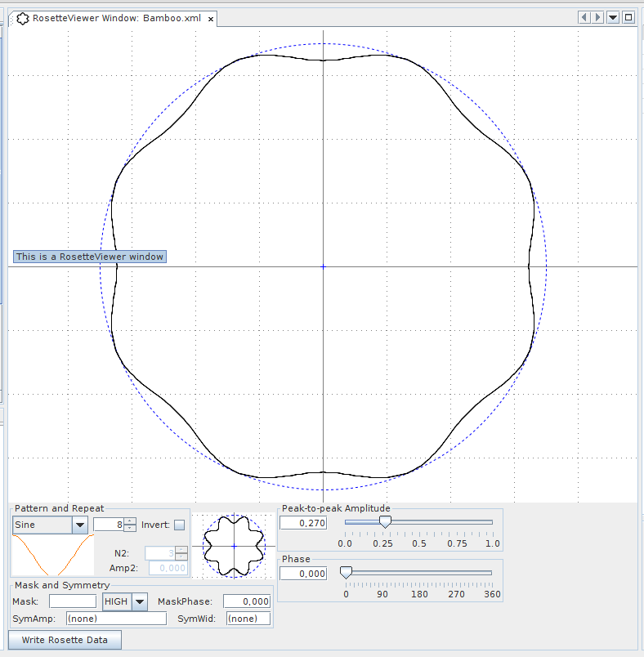Click the SymWid field showing (none)
The height and width of the screenshot is (657, 644).
pyautogui.click(x=248, y=619)
